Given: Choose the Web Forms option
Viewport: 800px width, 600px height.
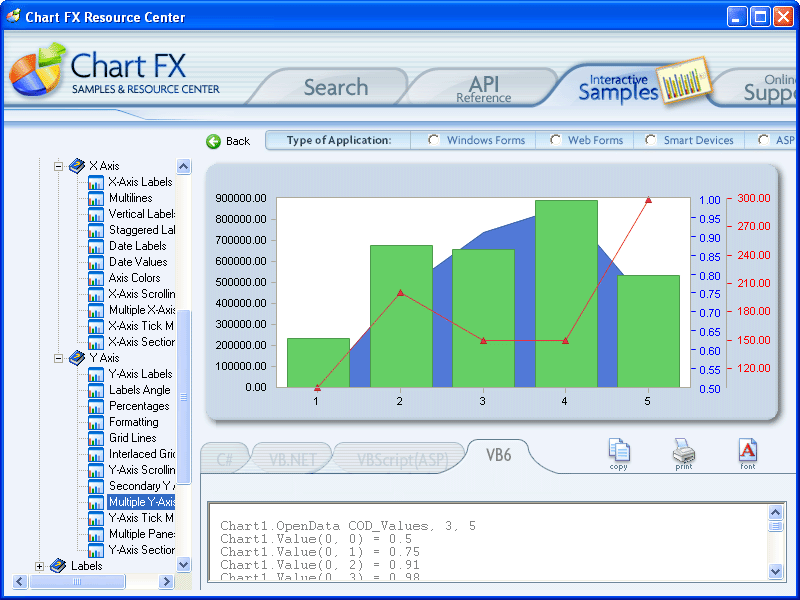Looking at the screenshot, I should coord(556,140).
